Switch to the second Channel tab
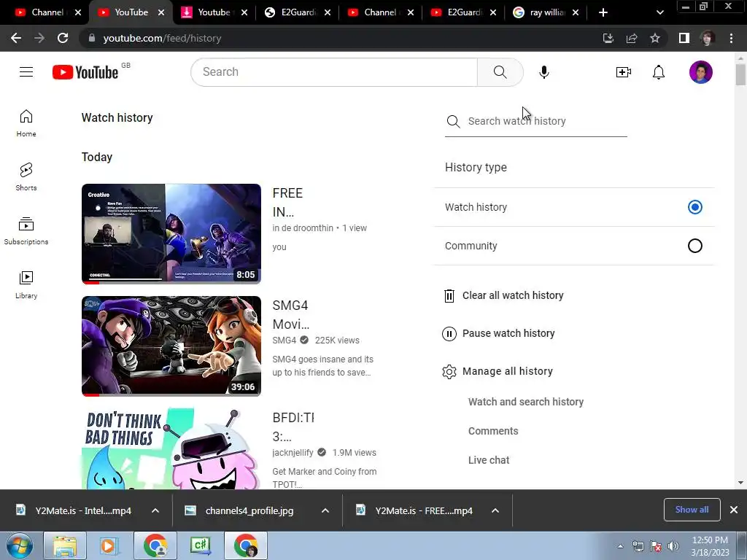 click(x=374, y=12)
